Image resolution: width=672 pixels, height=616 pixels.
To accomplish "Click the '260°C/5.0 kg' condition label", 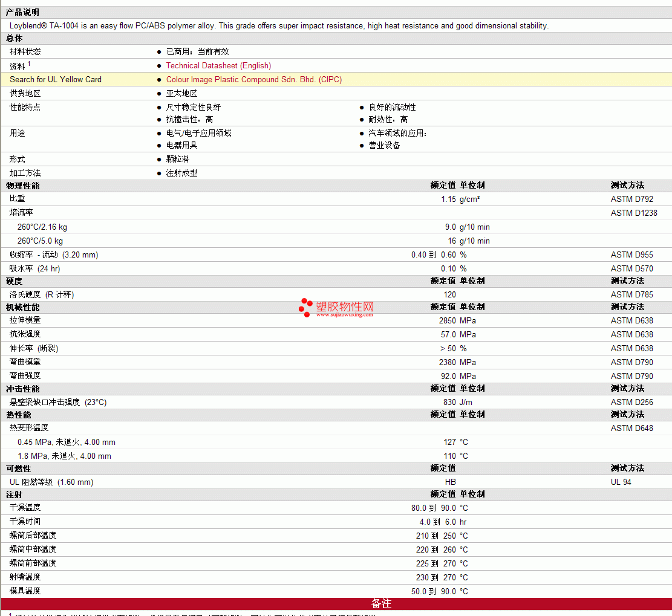I will pyautogui.click(x=41, y=241).
